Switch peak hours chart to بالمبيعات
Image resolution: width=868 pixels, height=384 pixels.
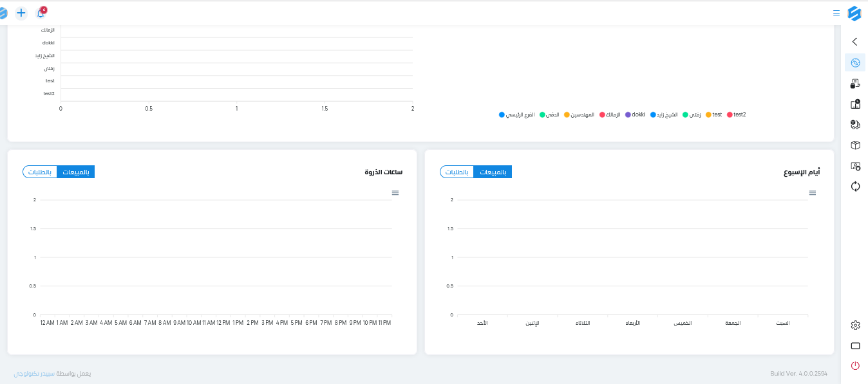[76, 172]
